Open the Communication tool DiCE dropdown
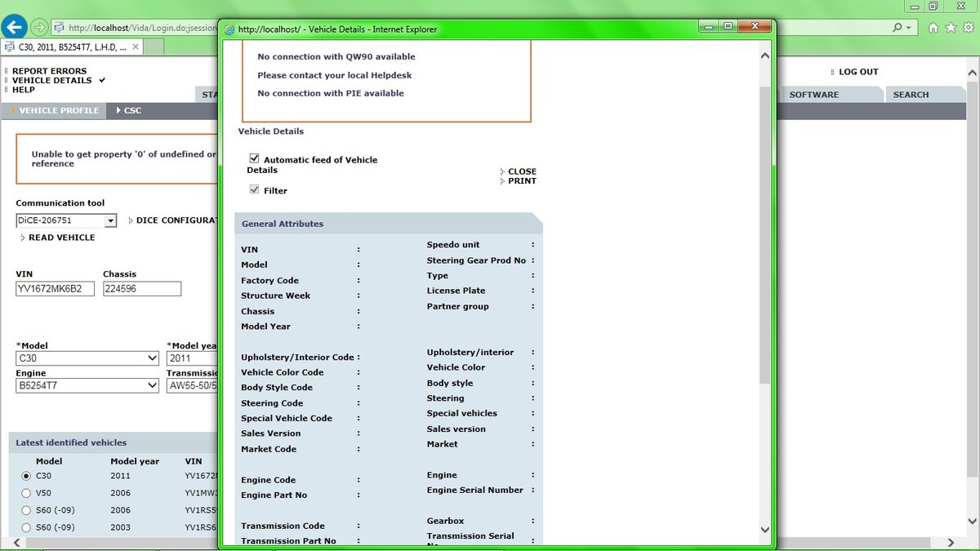This screenshot has height=551, width=980. [x=110, y=221]
